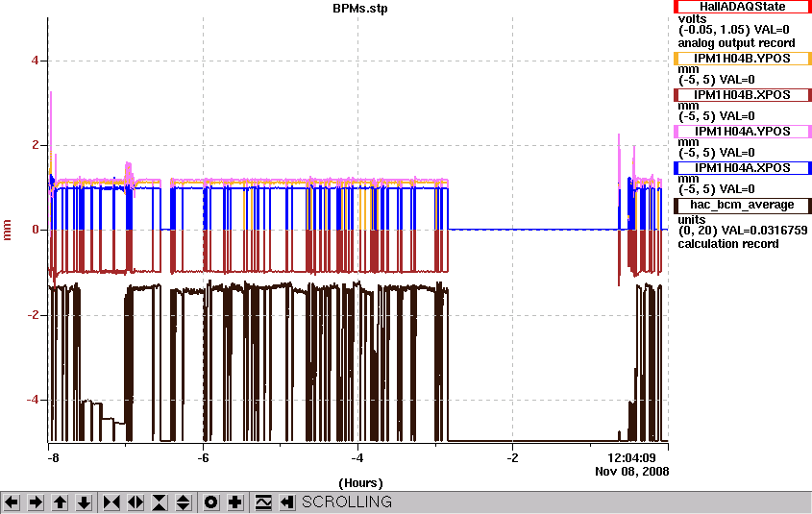Click the mm y-axis unit label
Image resolution: width=812 pixels, height=514 pixels.
click(x=8, y=230)
